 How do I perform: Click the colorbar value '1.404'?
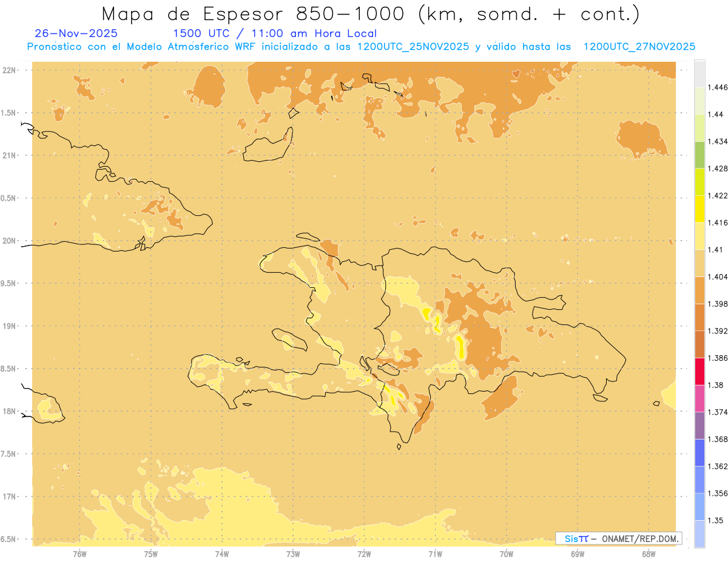click(718, 276)
